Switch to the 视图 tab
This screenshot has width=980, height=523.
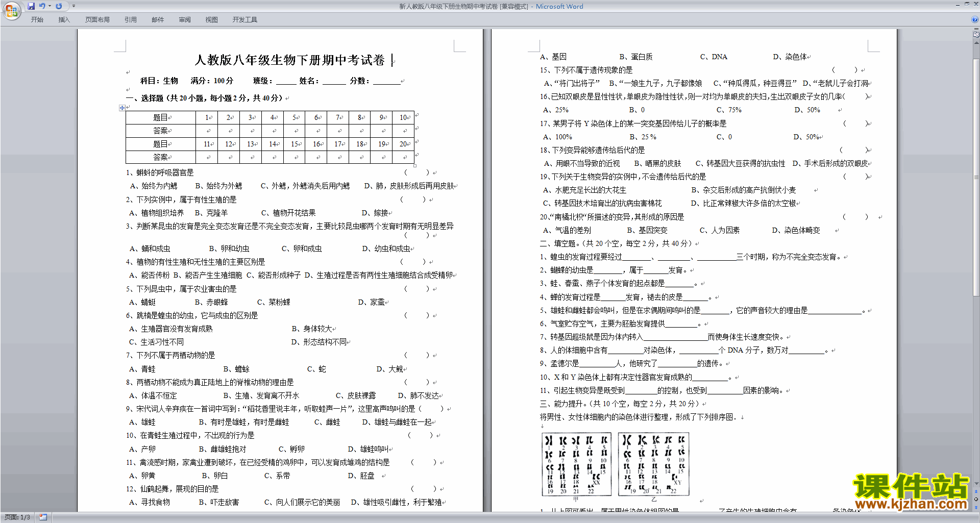212,19
